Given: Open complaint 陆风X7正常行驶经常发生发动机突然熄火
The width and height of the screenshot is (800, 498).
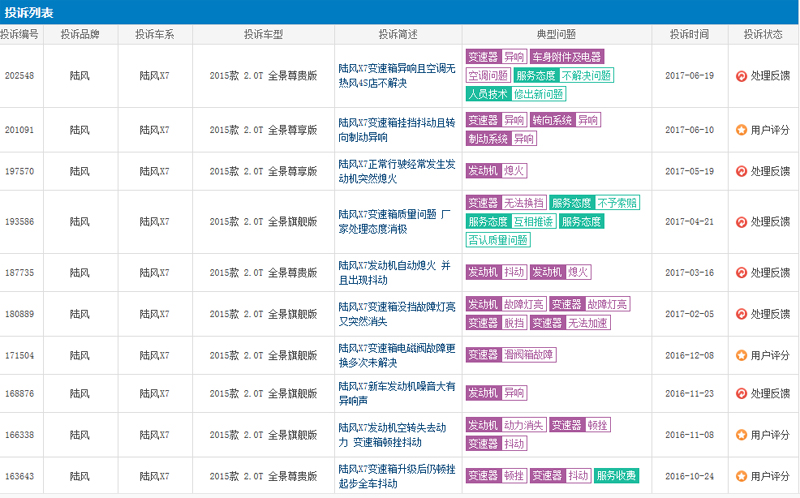Looking at the screenshot, I should point(397,171).
